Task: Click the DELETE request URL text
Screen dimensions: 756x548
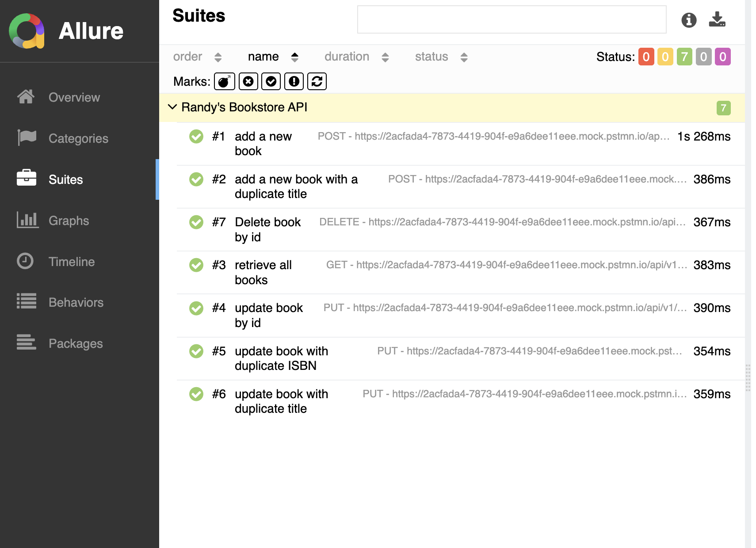Action: pos(503,222)
